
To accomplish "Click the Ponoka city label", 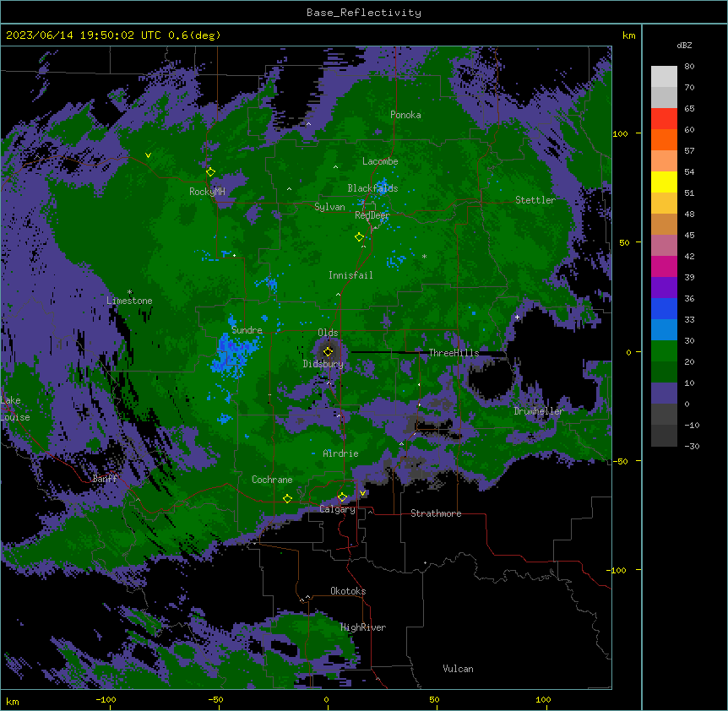I will tap(405, 115).
